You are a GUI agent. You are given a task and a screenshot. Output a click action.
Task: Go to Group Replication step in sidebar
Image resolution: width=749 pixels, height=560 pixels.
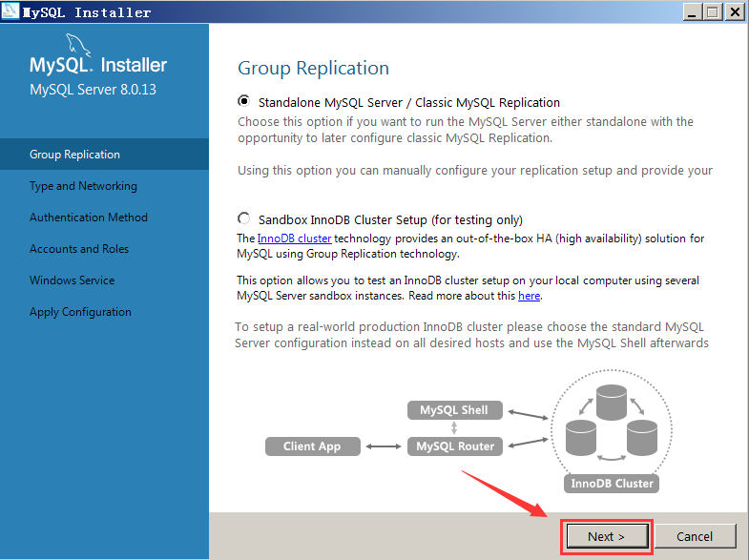pos(104,155)
